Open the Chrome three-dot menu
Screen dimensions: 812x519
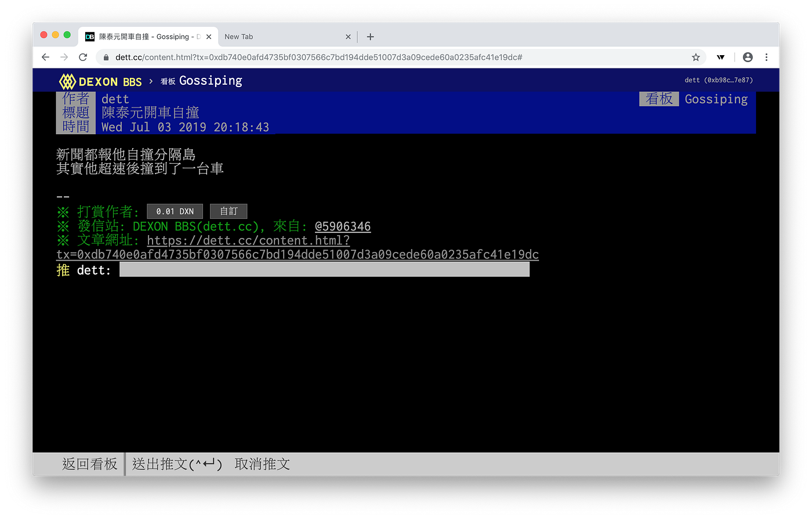(x=767, y=57)
